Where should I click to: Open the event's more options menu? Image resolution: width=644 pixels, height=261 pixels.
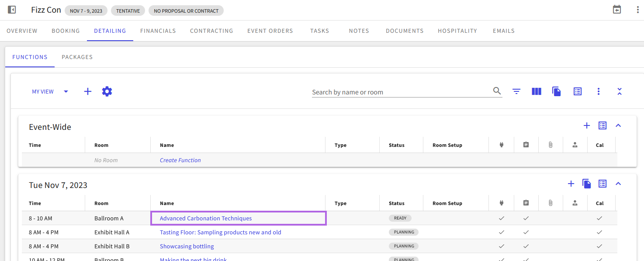pyautogui.click(x=638, y=10)
